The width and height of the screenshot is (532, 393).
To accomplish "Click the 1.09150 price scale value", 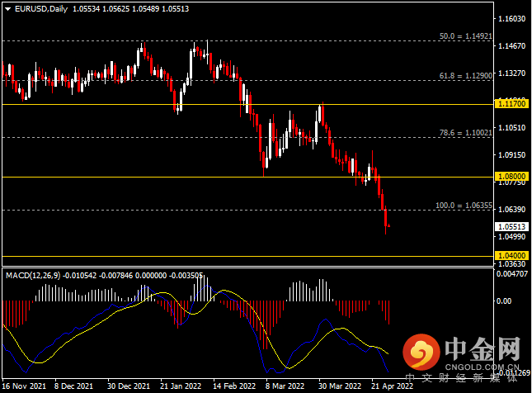I will pos(511,155).
